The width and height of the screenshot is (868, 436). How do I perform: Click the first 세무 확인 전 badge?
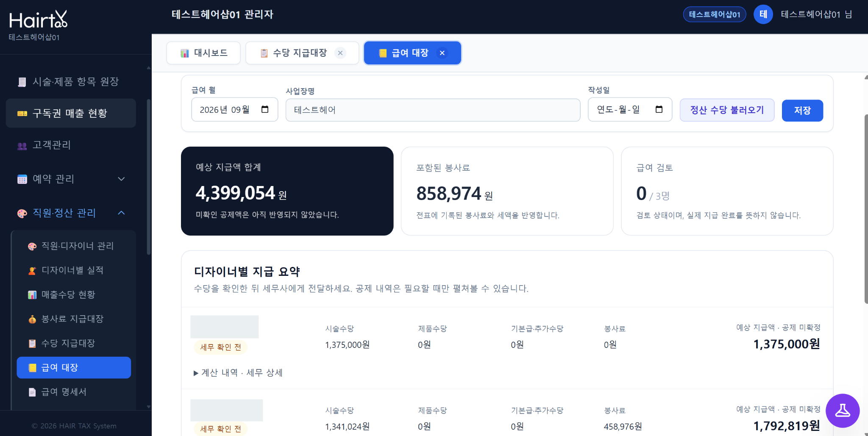220,347
